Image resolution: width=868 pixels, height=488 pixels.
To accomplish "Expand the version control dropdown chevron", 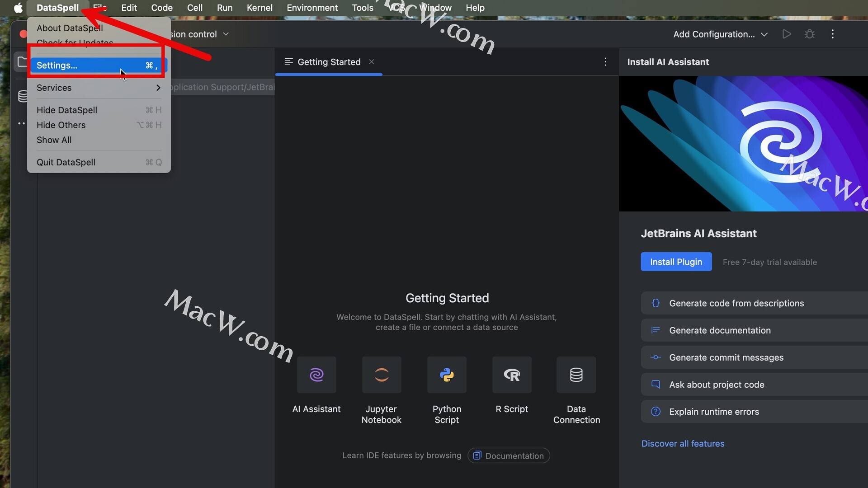I will [226, 34].
